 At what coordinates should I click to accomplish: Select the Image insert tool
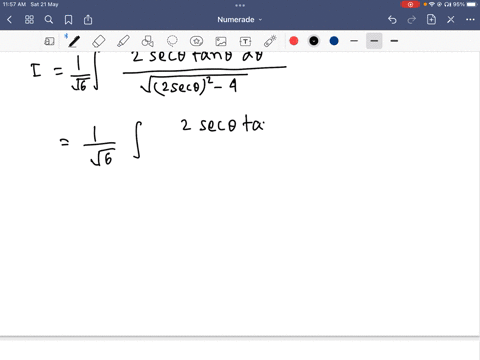pyautogui.click(x=221, y=41)
